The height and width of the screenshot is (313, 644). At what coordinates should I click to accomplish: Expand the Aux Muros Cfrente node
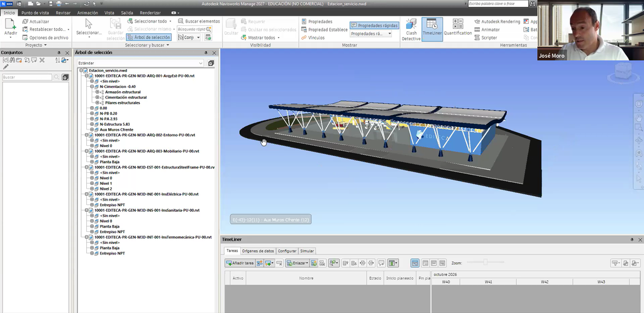(92, 129)
